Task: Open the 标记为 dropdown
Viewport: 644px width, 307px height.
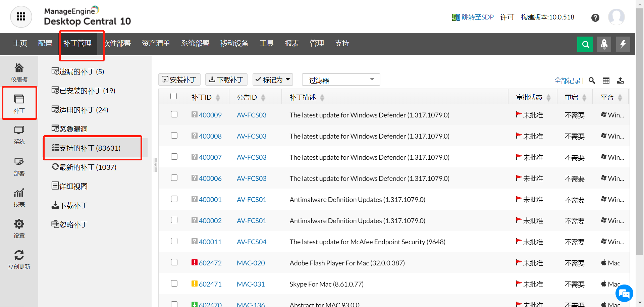Action: pyautogui.click(x=273, y=80)
